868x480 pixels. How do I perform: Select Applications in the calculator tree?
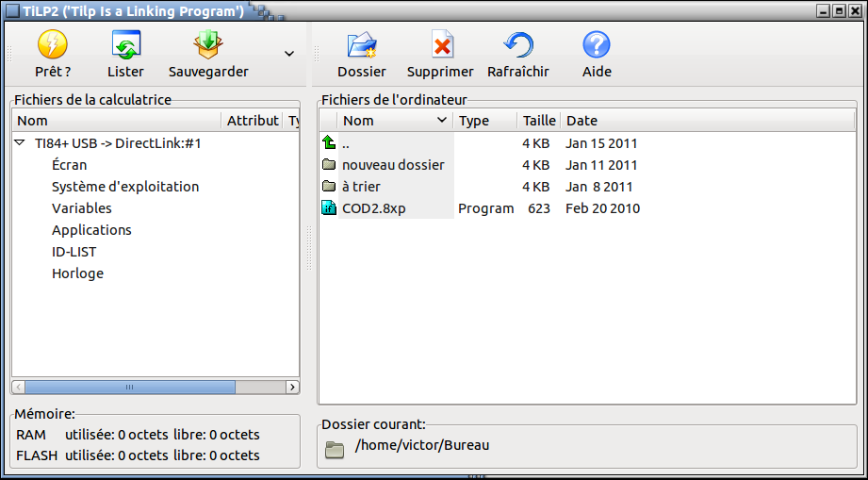(91, 230)
